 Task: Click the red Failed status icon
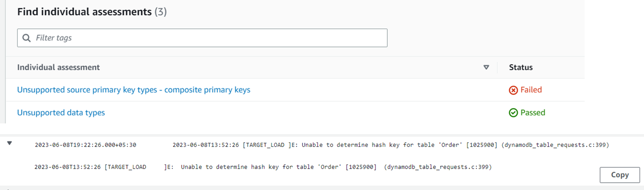pyautogui.click(x=513, y=90)
